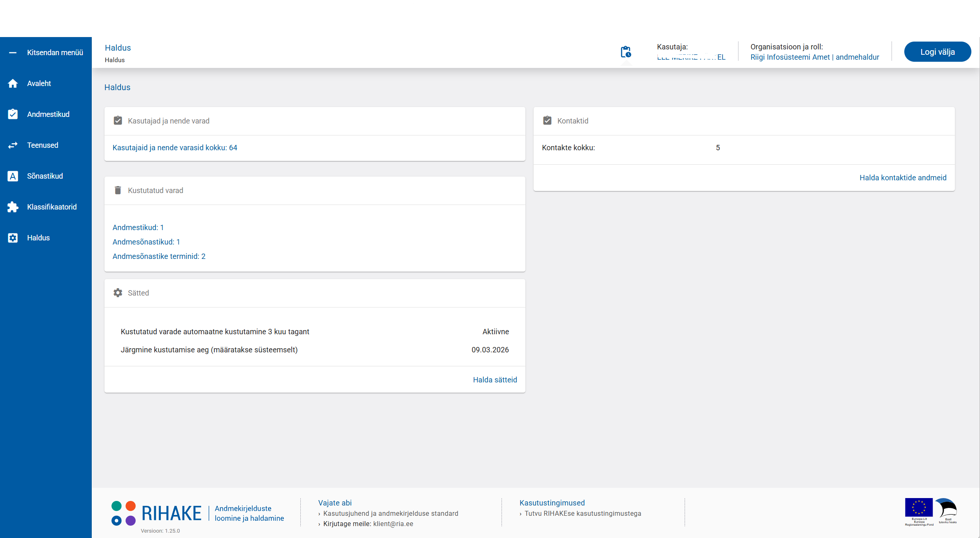Click the Teenused arrows icon
Image resolution: width=980 pixels, height=538 pixels.
coord(13,145)
